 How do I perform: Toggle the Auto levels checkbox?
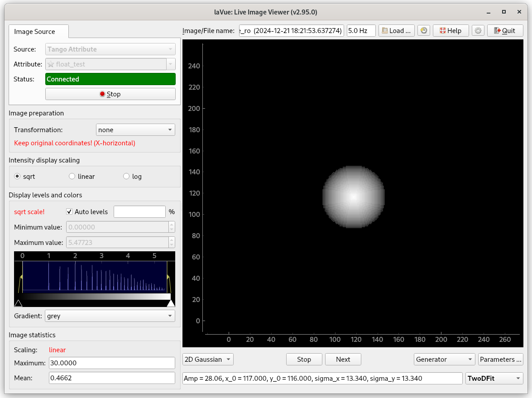pyautogui.click(x=70, y=211)
